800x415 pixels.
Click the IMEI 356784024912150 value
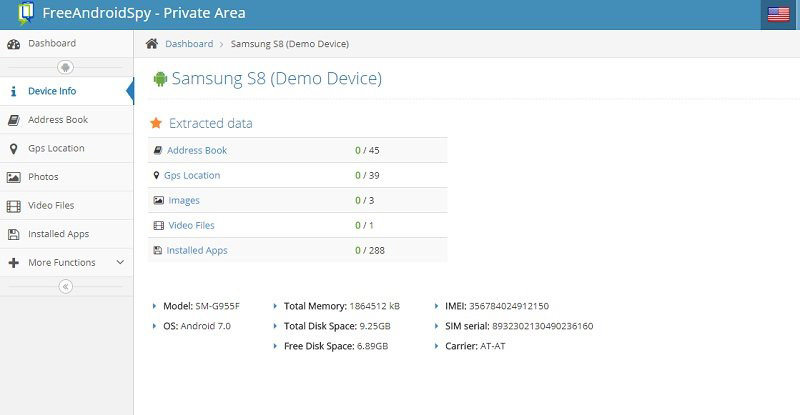point(509,306)
